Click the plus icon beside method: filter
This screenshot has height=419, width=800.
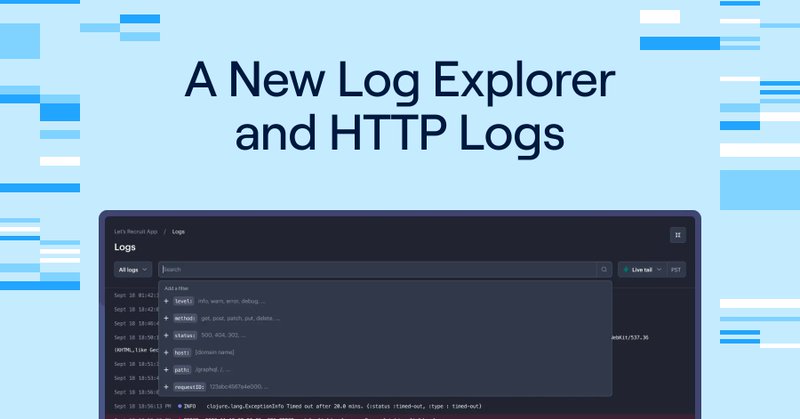[166, 318]
